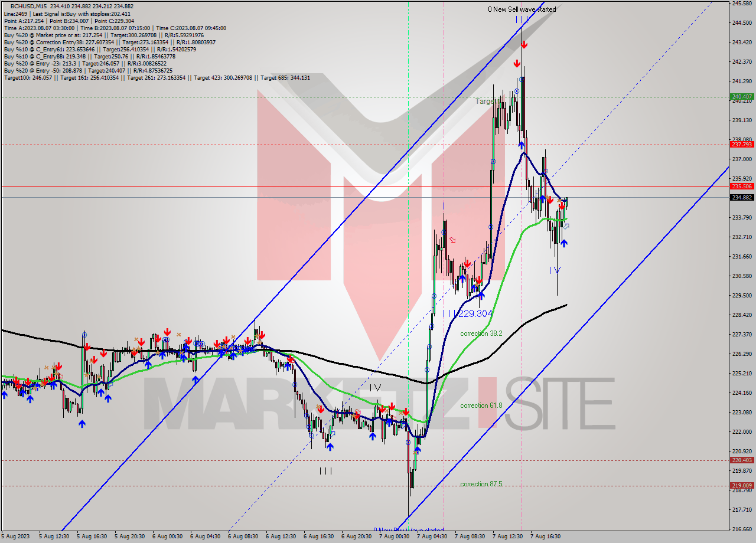Image resolution: width=756 pixels, height=543 pixels.
Task: Click the '5 Aug 20:30' time label
Action: pos(130,537)
